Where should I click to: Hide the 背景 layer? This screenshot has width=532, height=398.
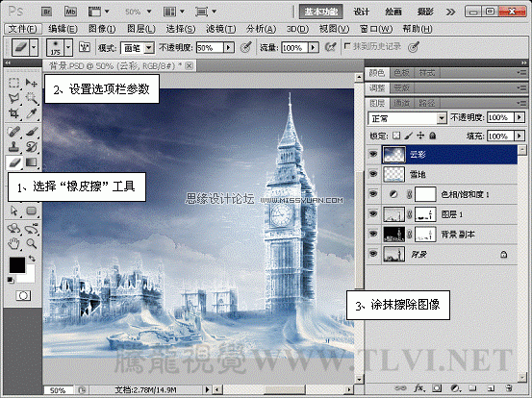pyautogui.click(x=373, y=254)
